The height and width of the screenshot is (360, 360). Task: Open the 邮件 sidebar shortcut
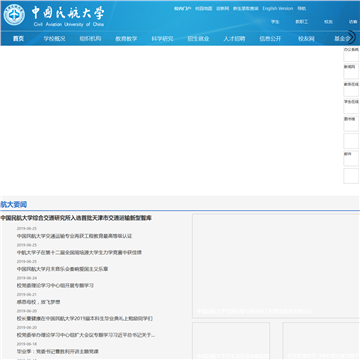pyautogui.click(x=351, y=158)
